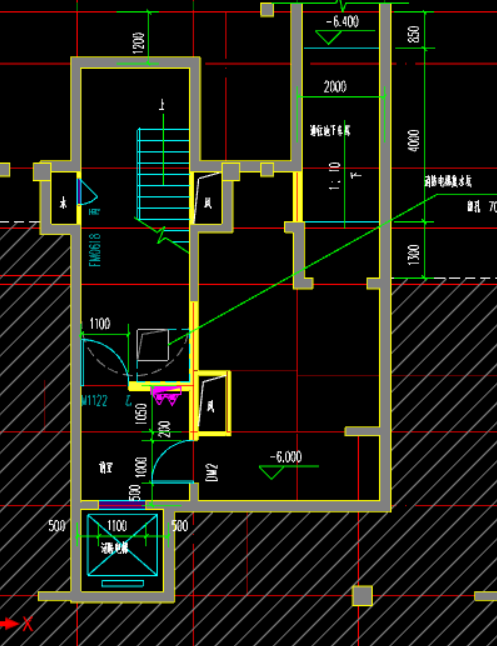Select the 1: 10 slope label
Viewport: 497px width, 646px height.
click(x=335, y=176)
